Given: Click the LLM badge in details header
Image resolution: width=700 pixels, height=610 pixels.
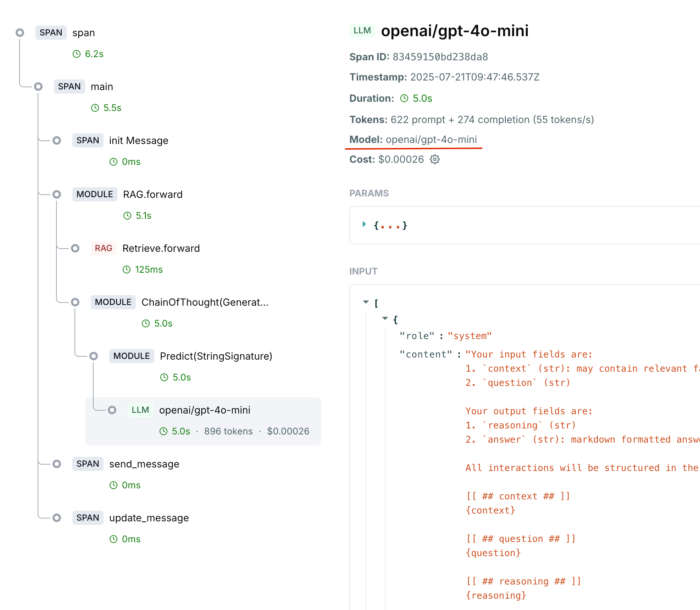Looking at the screenshot, I should tap(362, 30).
